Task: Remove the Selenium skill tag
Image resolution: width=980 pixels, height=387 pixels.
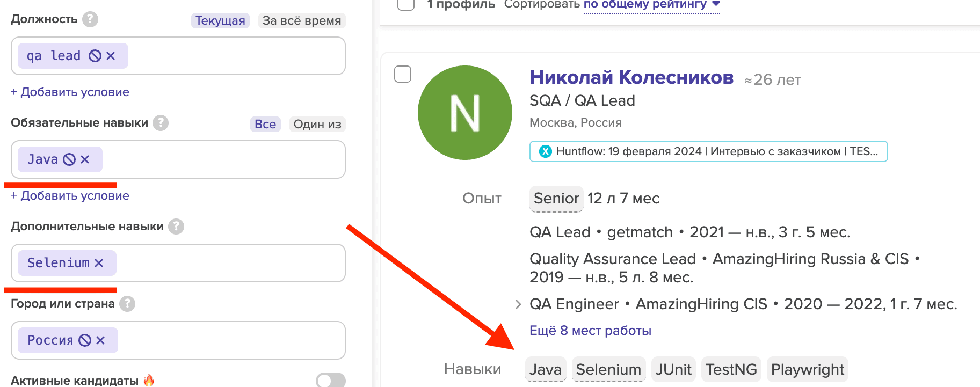Action: click(99, 263)
